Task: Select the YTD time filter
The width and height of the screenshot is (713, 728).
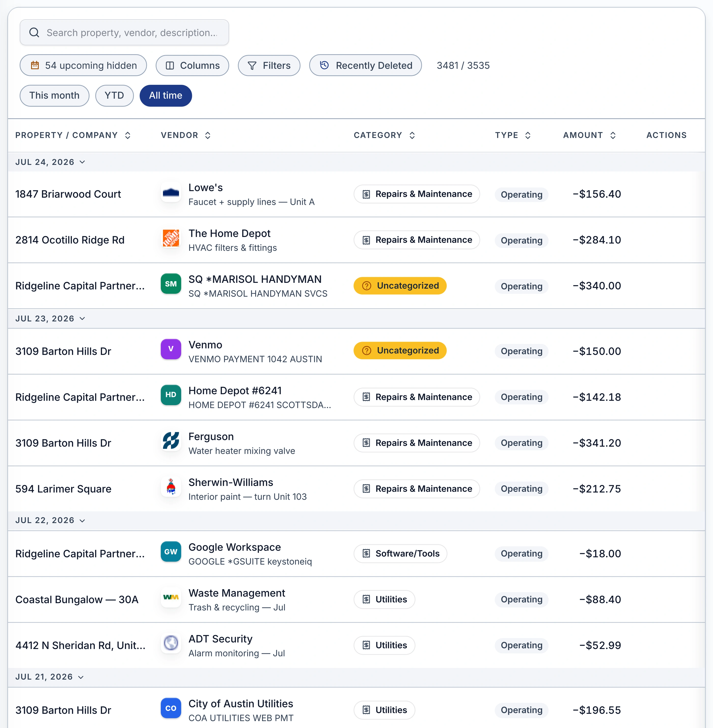Action: point(114,96)
